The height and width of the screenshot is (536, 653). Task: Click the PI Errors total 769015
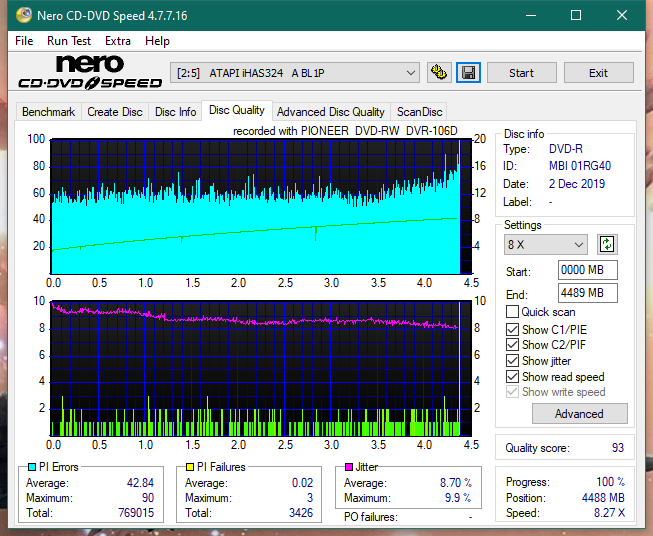136,513
